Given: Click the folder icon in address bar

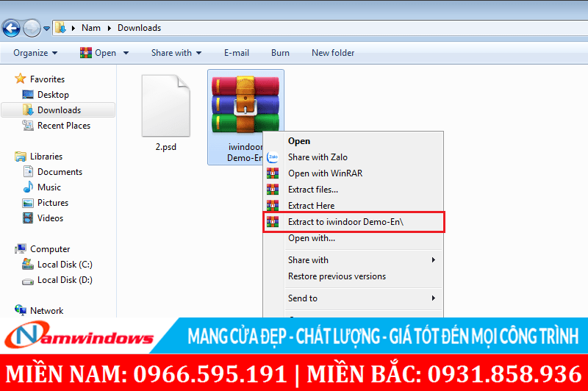Looking at the screenshot, I should pos(60,28).
